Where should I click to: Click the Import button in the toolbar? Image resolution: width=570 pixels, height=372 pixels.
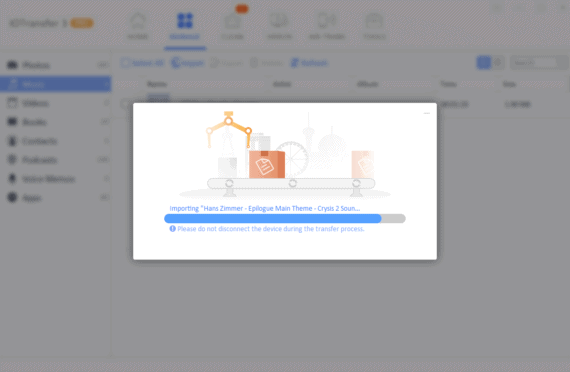188,63
